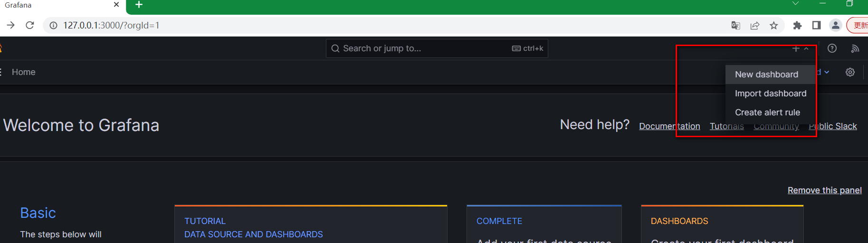Collapse the plus New menu in top bar
Image resolution: width=868 pixels, height=243 pixels.
point(801,48)
